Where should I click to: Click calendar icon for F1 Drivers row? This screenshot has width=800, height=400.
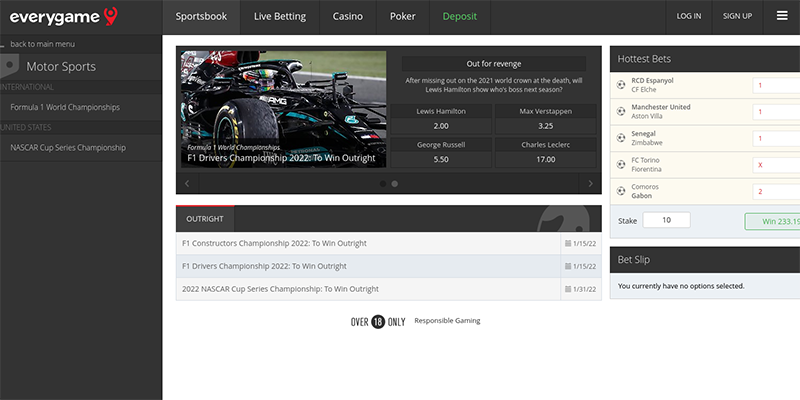click(x=568, y=266)
